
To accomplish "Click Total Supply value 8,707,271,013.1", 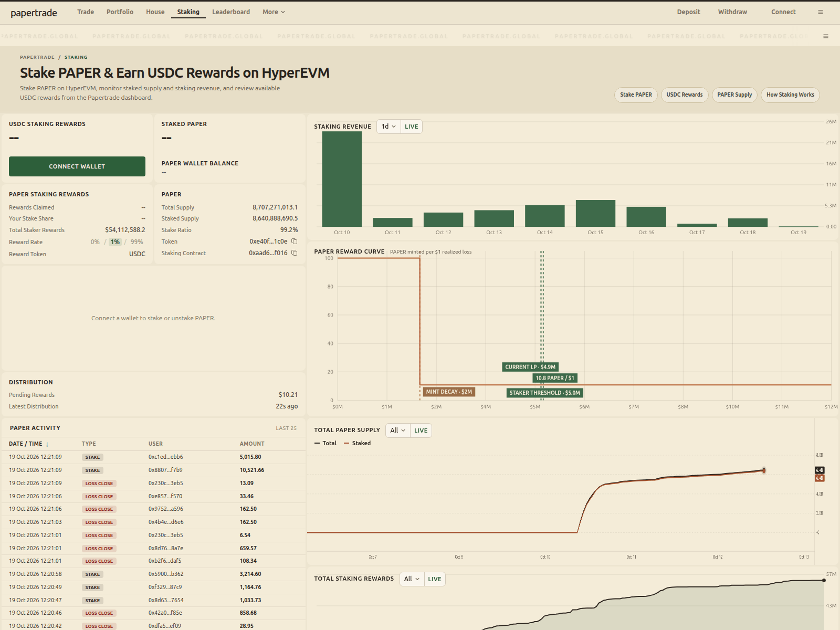I will [x=275, y=207].
